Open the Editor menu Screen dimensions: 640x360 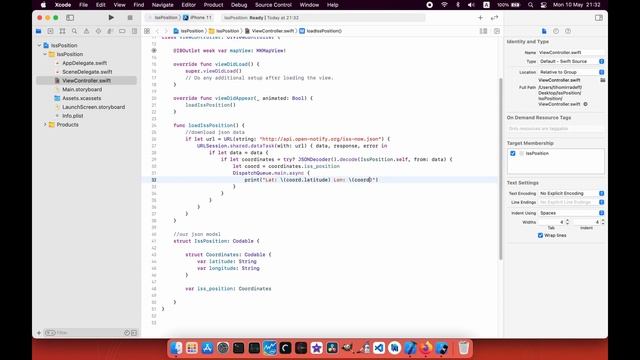click(x=189, y=5)
